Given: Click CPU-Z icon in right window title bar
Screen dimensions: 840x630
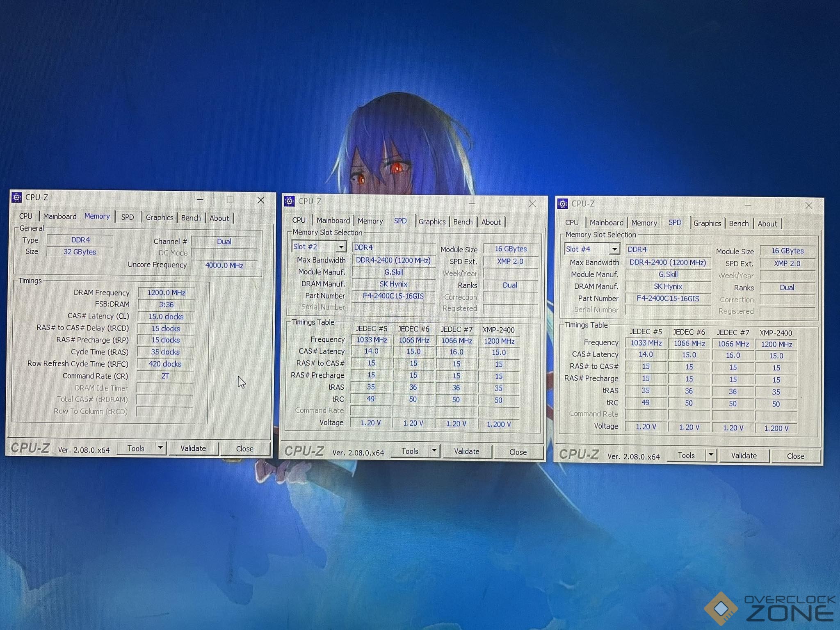Looking at the screenshot, I should point(563,203).
